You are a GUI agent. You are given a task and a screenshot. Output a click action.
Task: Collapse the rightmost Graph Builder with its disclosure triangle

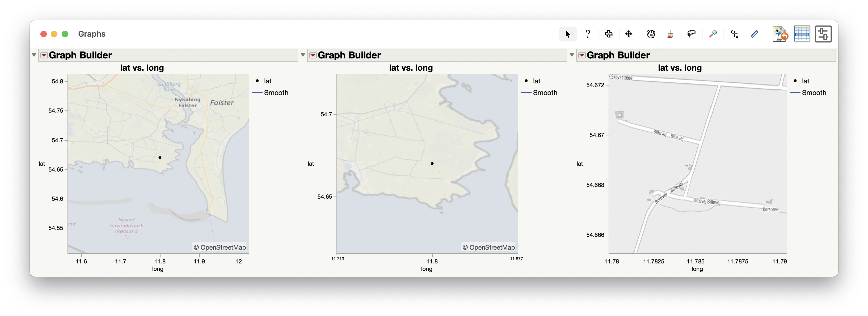pyautogui.click(x=572, y=55)
